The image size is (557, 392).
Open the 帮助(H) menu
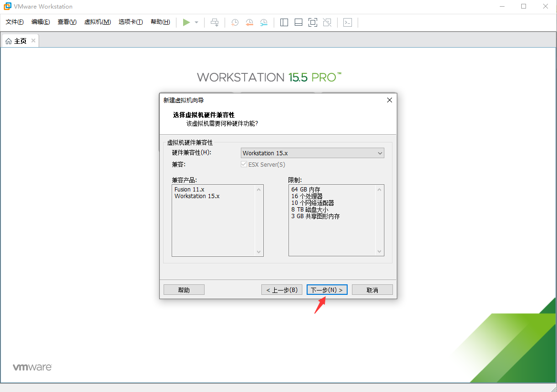(160, 22)
